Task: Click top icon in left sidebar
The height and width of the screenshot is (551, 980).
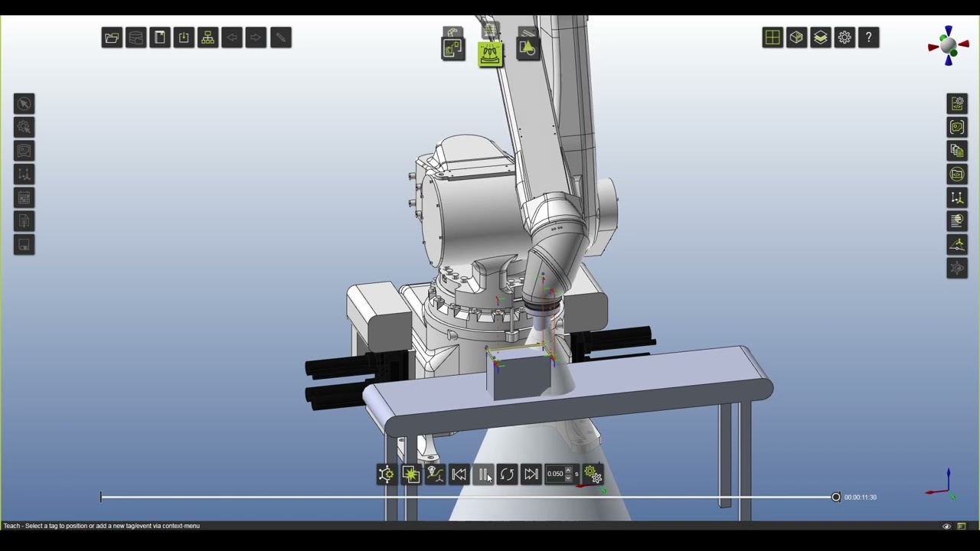Action: click(24, 104)
